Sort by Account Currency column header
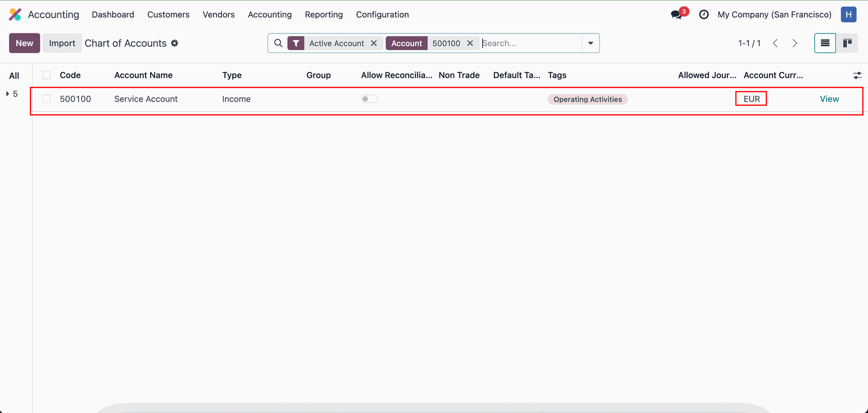The width and height of the screenshot is (868, 413). (773, 75)
